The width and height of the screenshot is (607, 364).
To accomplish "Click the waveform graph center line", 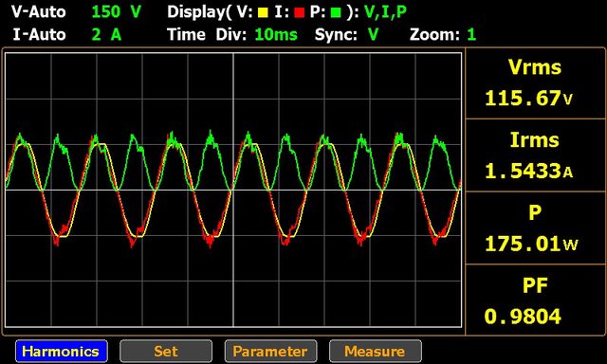I will (x=233, y=190).
